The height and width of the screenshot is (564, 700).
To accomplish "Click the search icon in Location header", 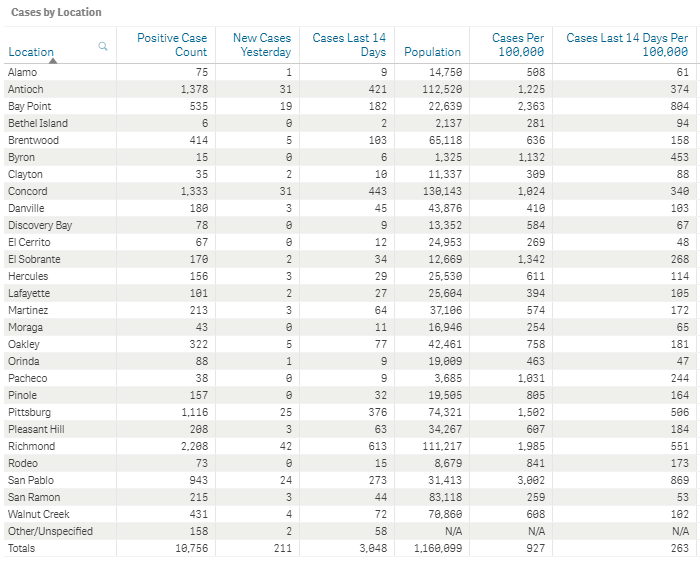I will 103,46.
